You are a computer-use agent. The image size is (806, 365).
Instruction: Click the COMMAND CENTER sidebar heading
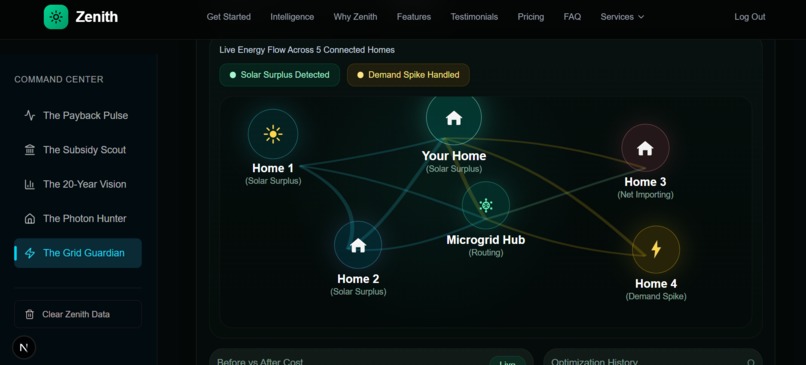point(59,80)
